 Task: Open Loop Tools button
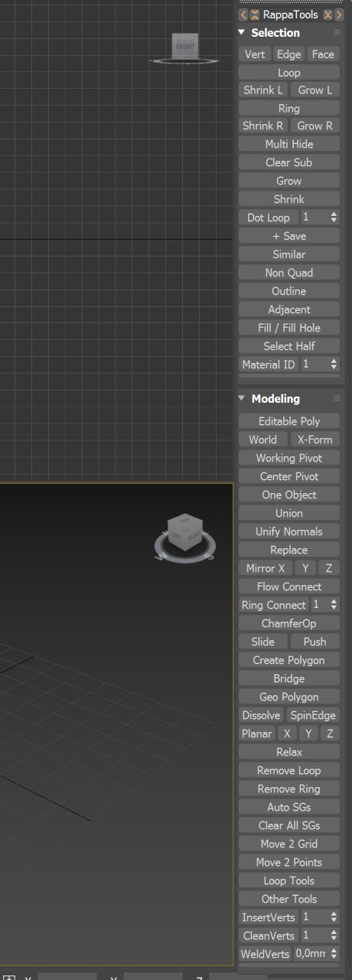point(289,880)
